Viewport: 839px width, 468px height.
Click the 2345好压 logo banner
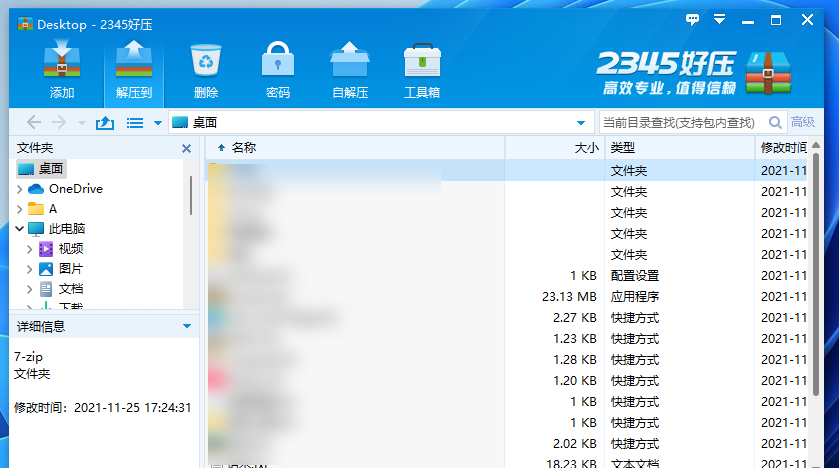pos(693,73)
